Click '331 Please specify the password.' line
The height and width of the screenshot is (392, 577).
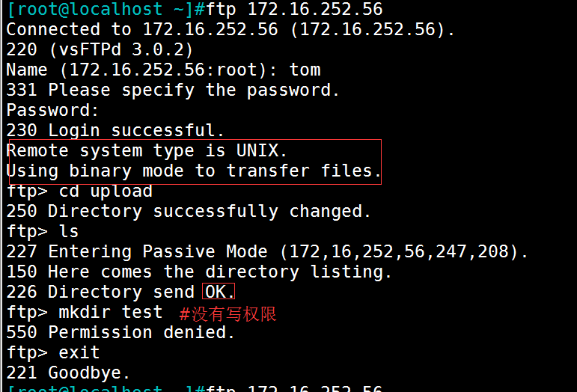click(173, 90)
